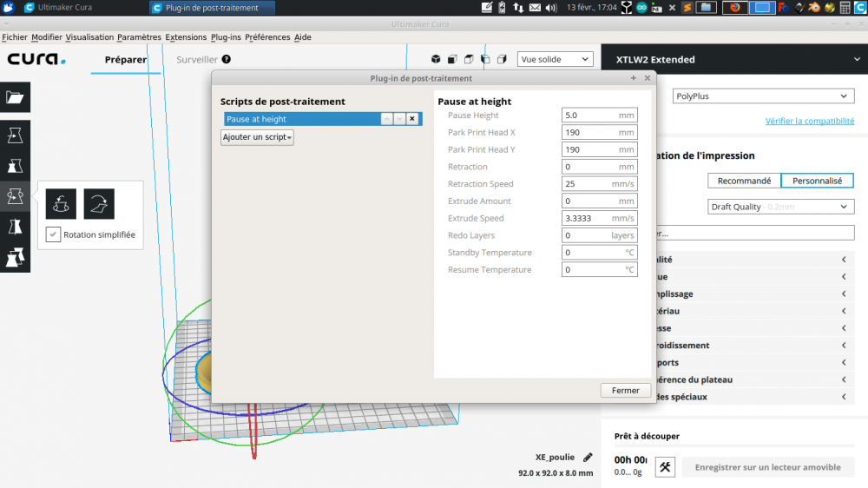The image size is (868, 488).
Task: Click help icon next to Surveiller
Action: coord(227,59)
